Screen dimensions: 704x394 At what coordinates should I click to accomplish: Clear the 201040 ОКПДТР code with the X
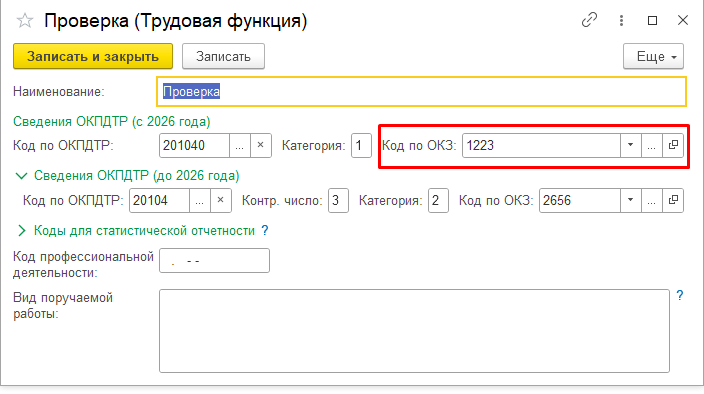260,145
